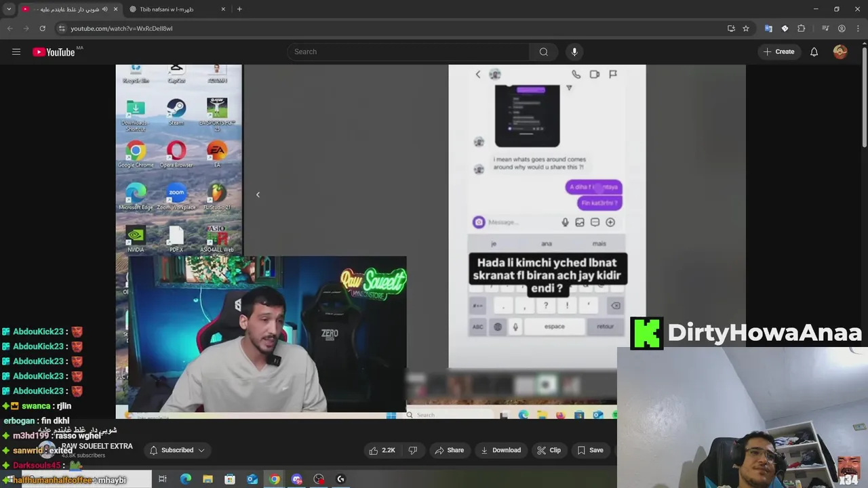Open Microsoft Store from the taskbar
The height and width of the screenshot is (488, 868).
click(230, 479)
